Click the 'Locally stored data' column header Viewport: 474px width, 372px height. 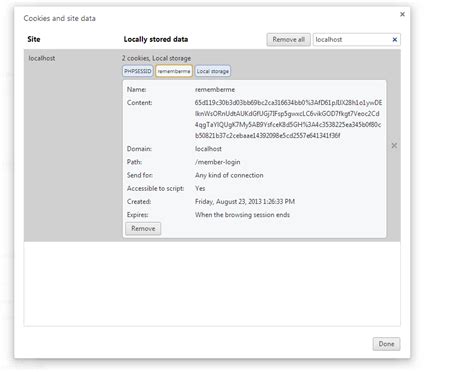[x=156, y=39]
